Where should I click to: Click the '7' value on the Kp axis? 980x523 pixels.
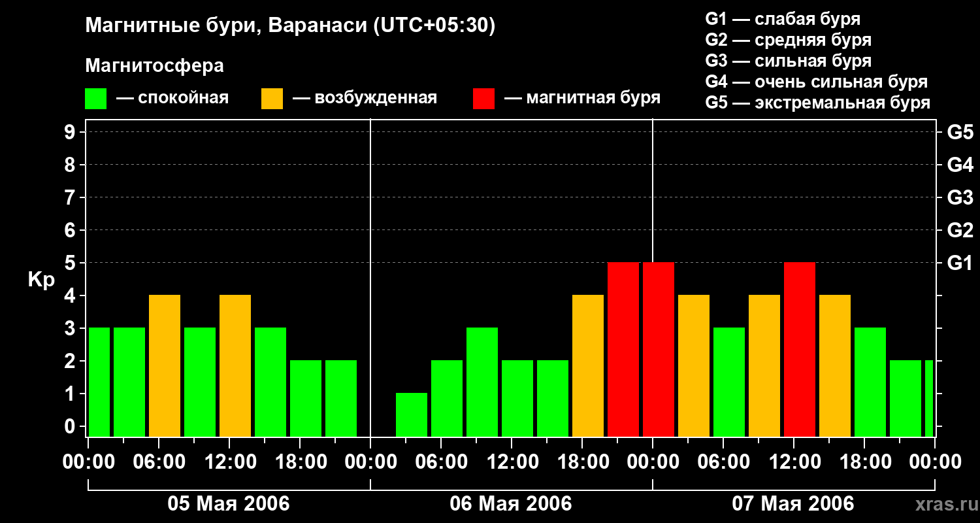(x=71, y=197)
